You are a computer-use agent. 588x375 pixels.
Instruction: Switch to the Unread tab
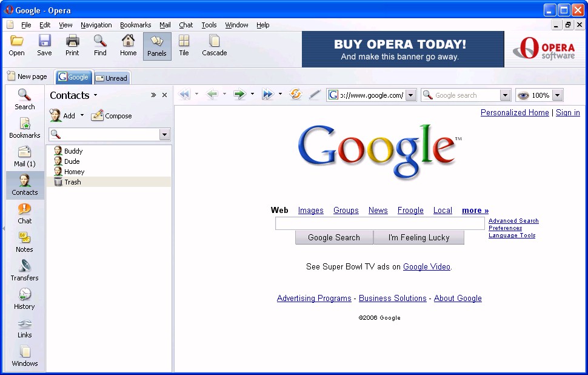tap(112, 78)
